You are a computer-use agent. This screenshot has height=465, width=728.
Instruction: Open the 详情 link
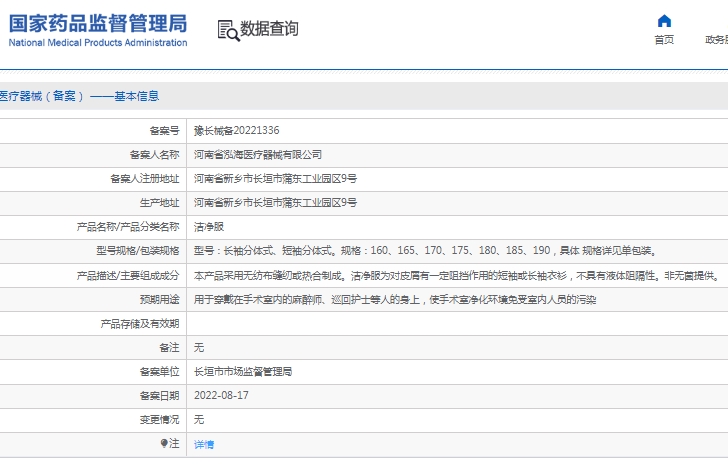[204, 445]
